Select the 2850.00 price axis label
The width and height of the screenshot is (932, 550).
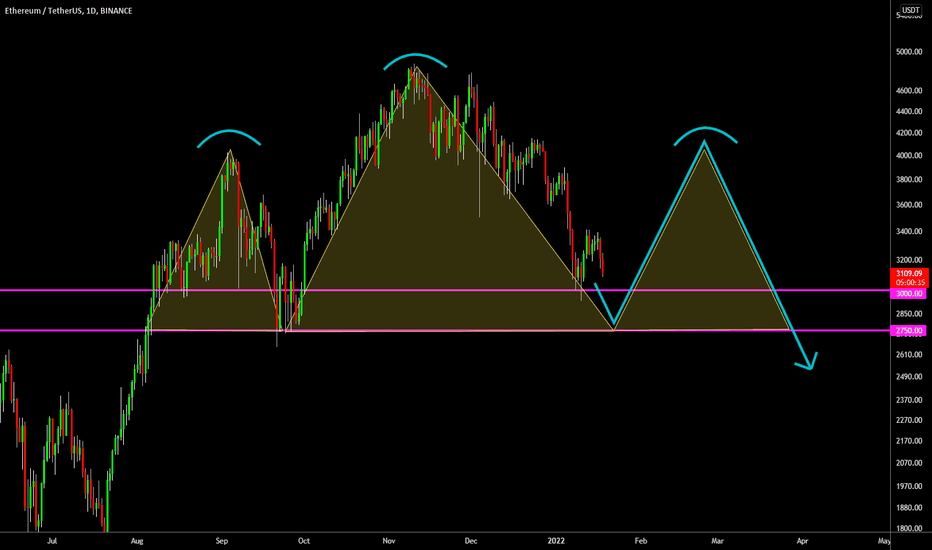(909, 313)
